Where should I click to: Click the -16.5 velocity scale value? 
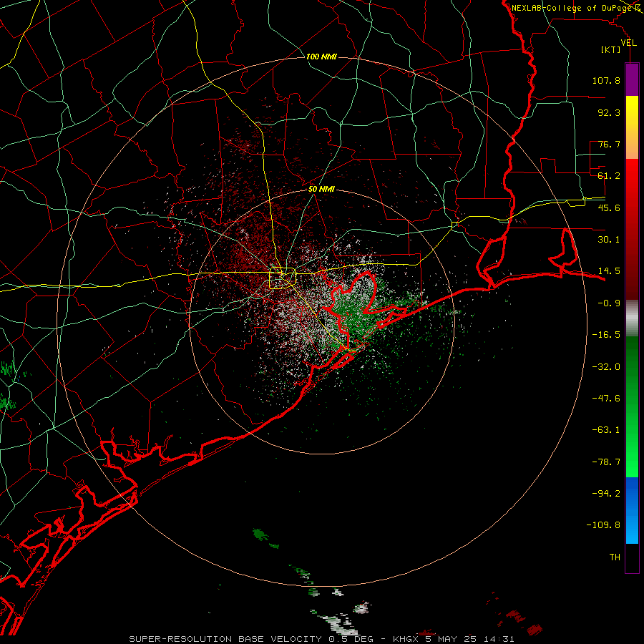tap(606, 335)
